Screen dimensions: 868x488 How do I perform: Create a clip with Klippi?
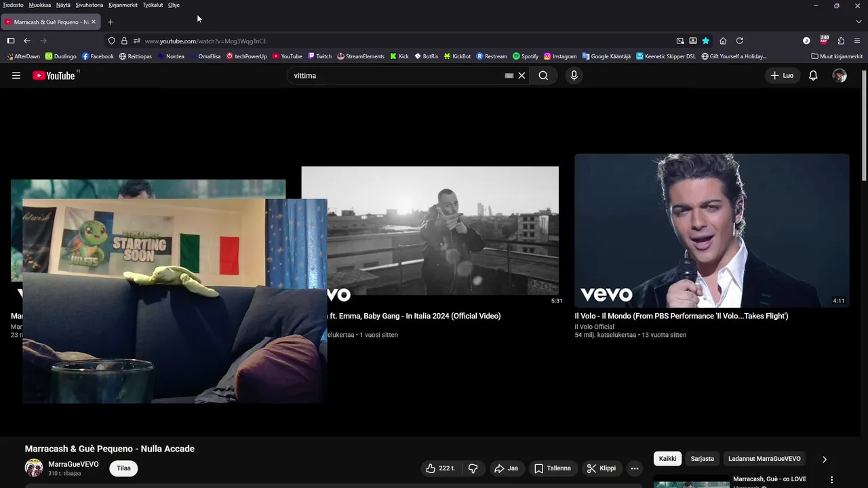click(601, 468)
